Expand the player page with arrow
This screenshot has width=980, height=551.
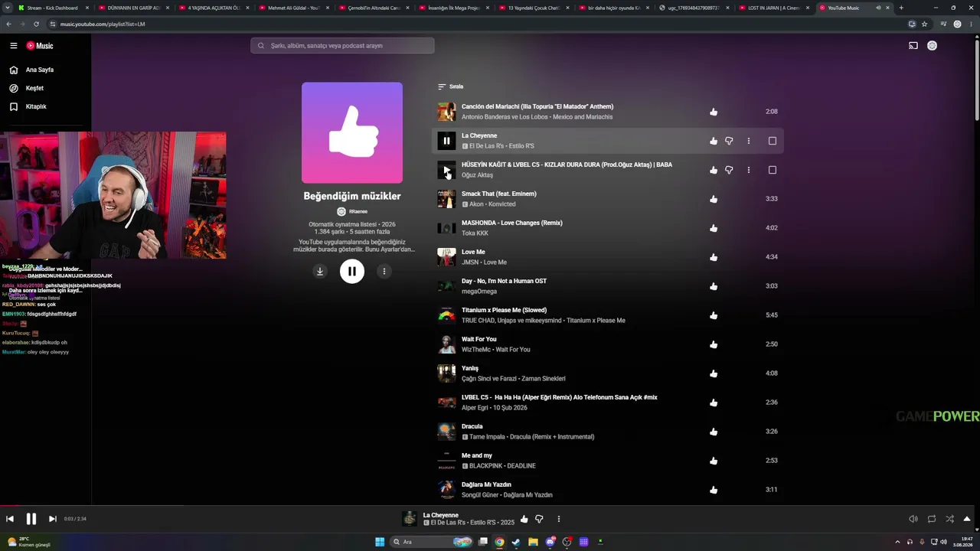tap(967, 519)
